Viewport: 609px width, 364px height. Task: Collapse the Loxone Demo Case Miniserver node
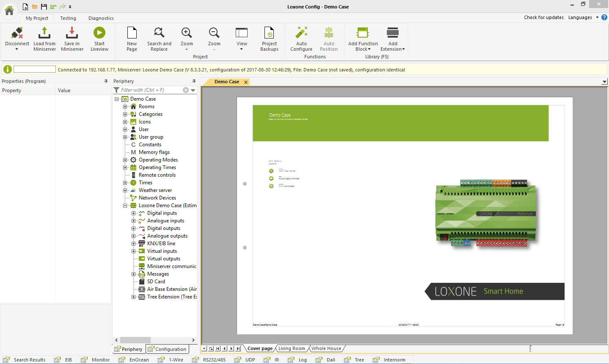pos(125,205)
